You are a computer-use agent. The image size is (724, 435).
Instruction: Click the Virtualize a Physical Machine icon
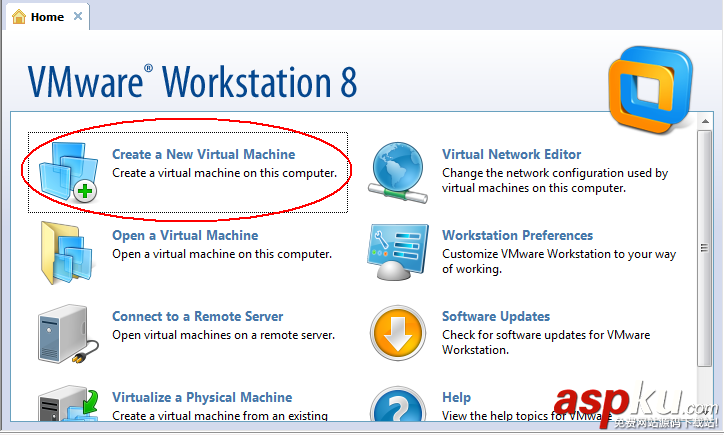coord(68,403)
